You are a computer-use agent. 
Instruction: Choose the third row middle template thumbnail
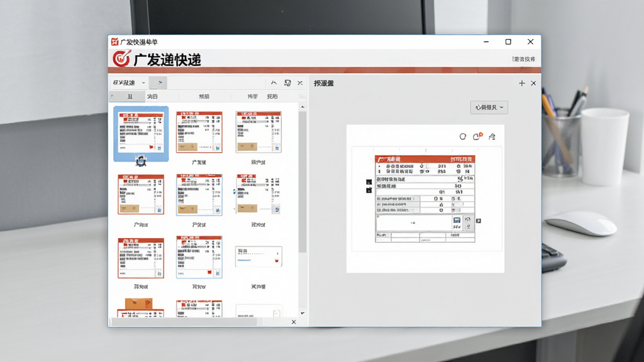199,257
